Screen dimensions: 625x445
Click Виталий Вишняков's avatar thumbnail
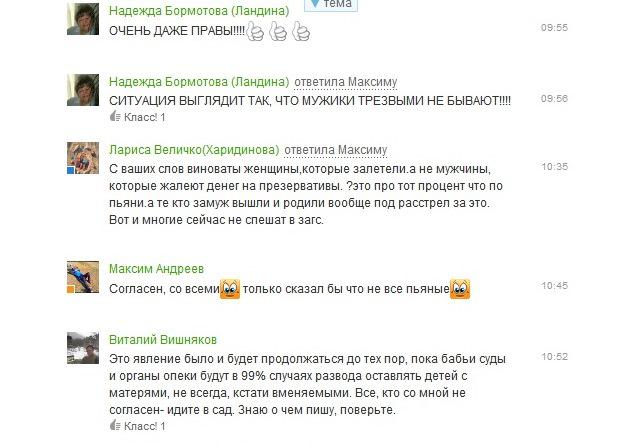[x=83, y=348]
